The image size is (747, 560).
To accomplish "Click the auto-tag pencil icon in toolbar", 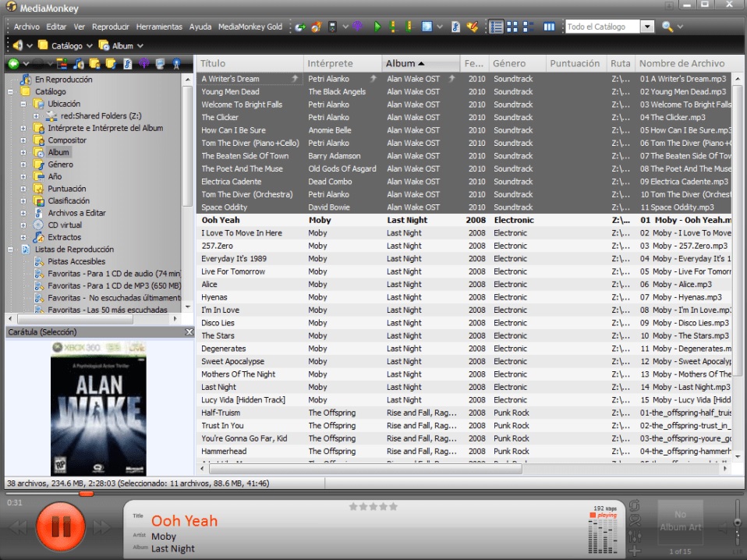I will coord(472,27).
